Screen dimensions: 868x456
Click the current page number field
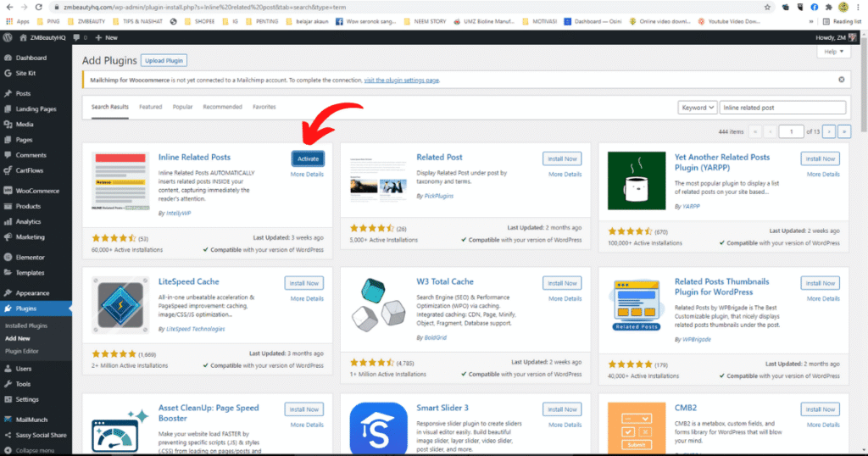(x=791, y=131)
